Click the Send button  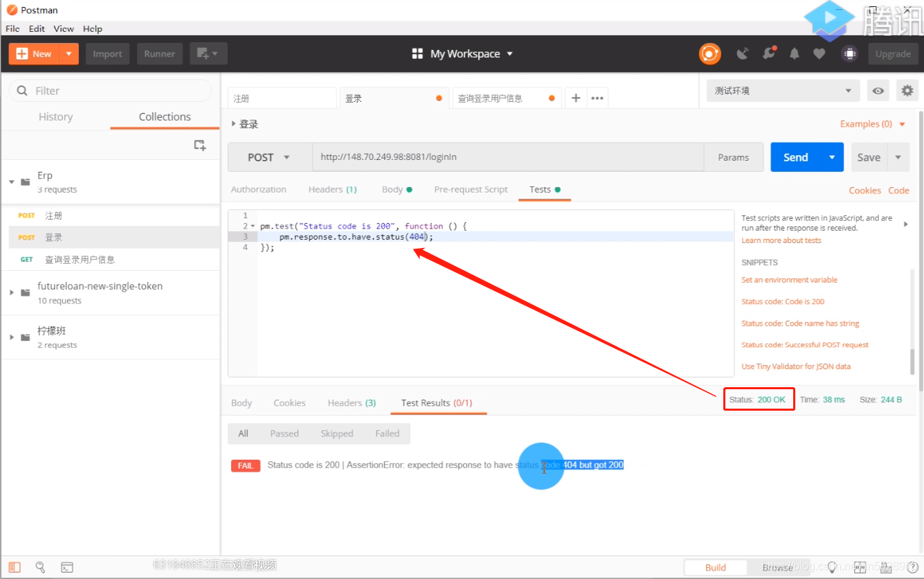796,157
